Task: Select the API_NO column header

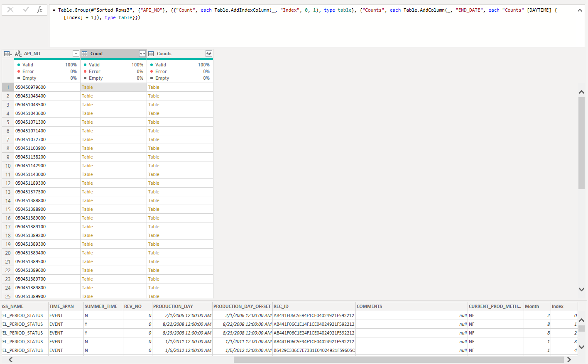Action: pyautogui.click(x=47, y=54)
